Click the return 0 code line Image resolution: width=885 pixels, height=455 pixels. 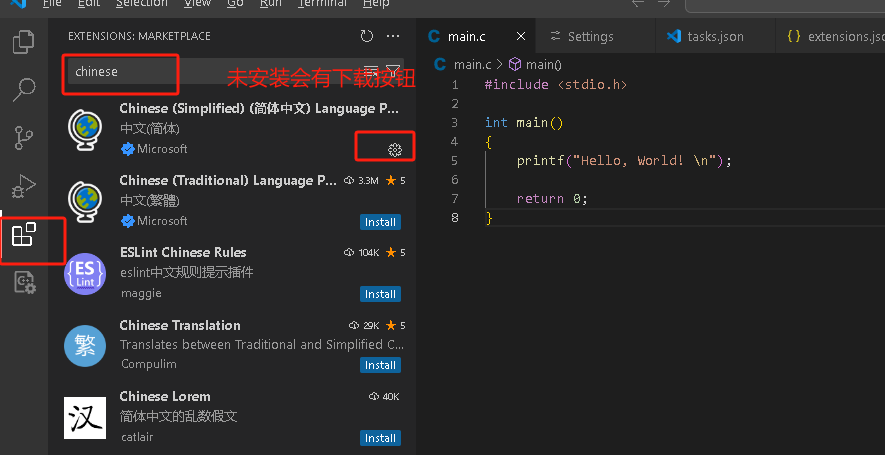pyautogui.click(x=553, y=199)
